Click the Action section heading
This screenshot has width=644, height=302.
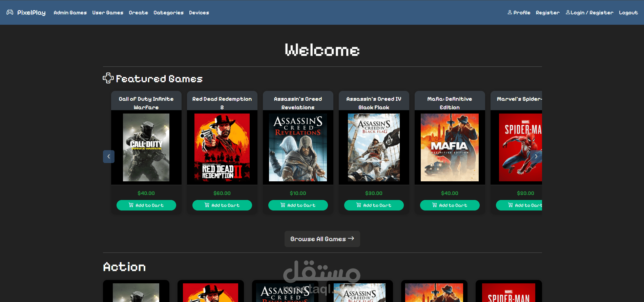pyautogui.click(x=124, y=267)
